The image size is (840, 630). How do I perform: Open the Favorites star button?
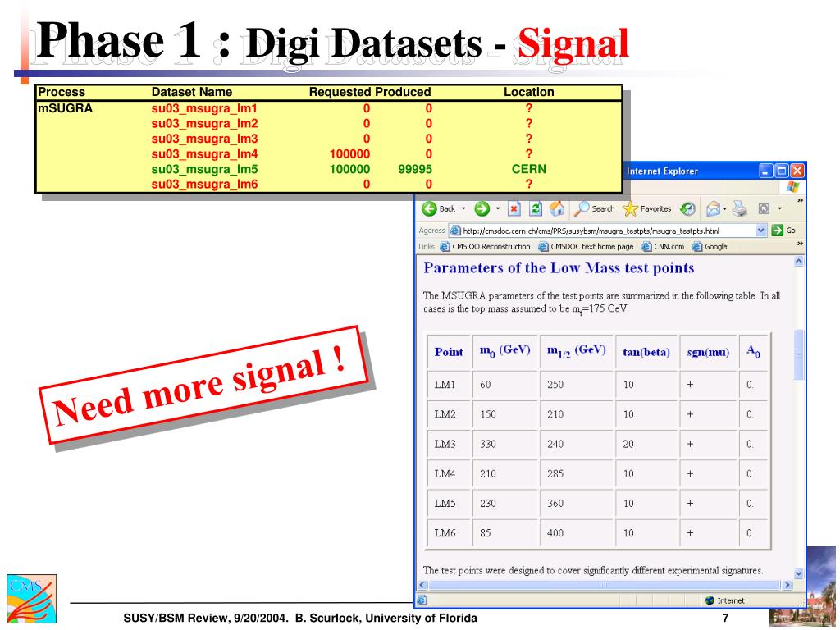click(647, 209)
